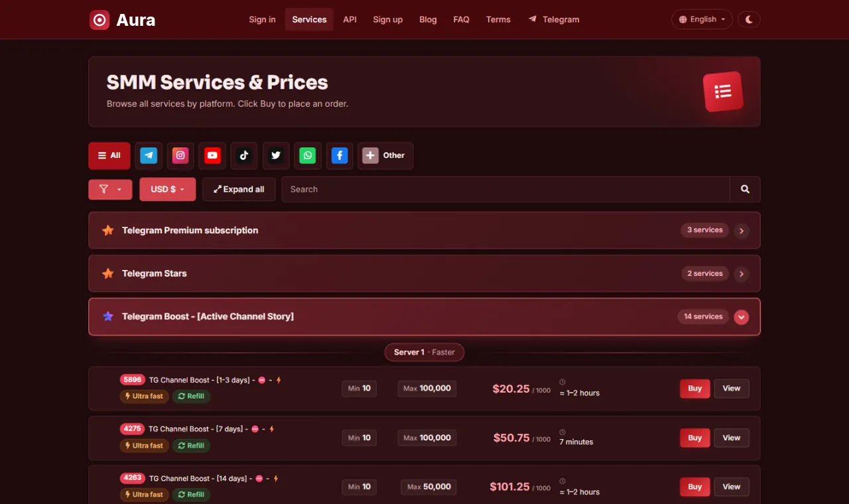
Task: Select the Other platforms filter
Action: click(x=385, y=156)
